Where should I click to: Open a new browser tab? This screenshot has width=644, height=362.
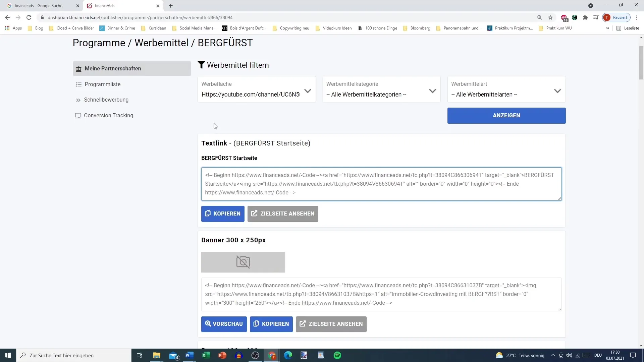(171, 6)
